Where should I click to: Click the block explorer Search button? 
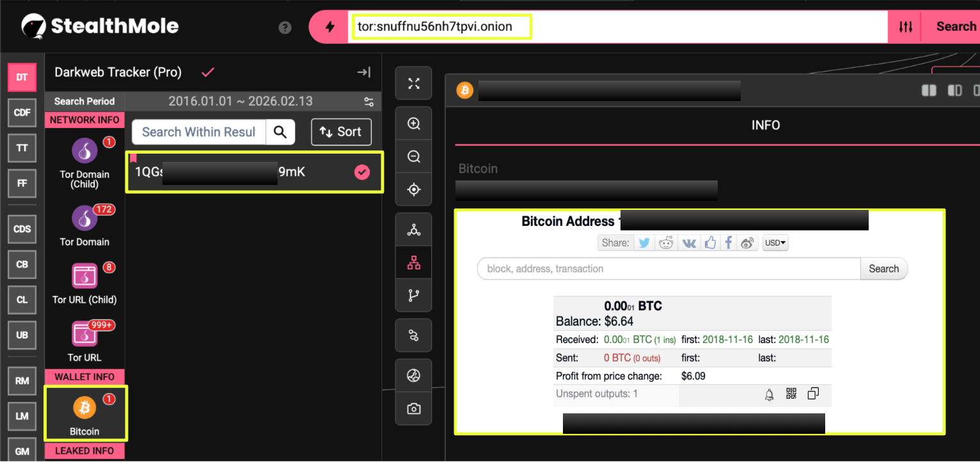[x=883, y=269]
